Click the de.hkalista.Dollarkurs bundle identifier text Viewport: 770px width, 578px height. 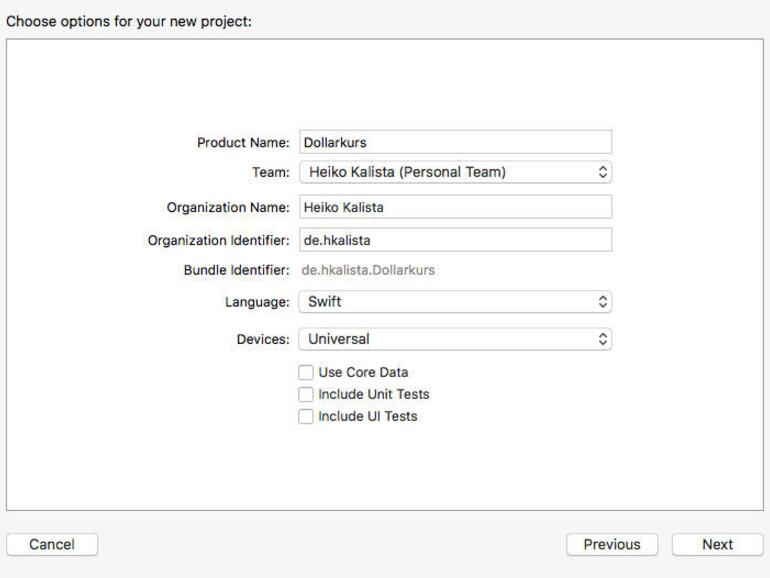(x=368, y=270)
